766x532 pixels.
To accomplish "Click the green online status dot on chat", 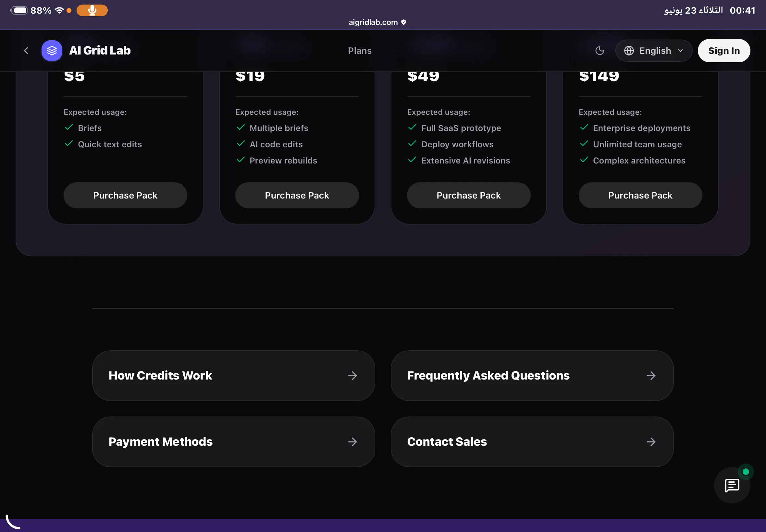I will 746,472.
